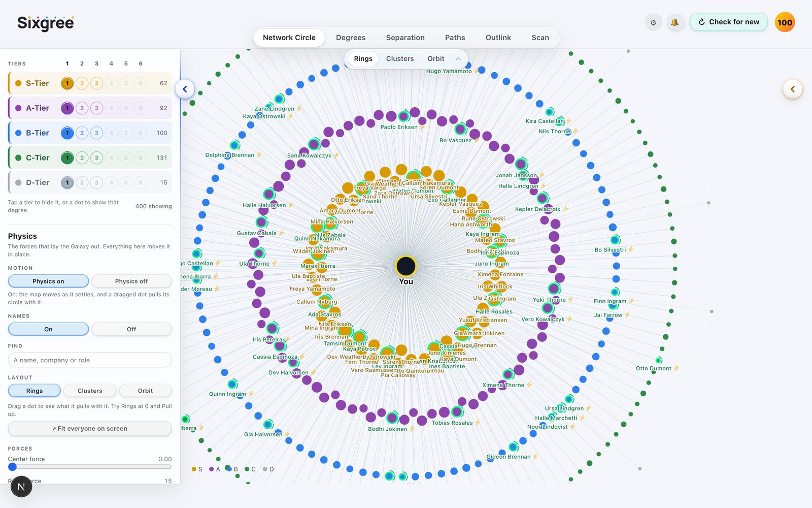Select the Paolo Eriksen node
812x508 pixels.
(403, 116)
